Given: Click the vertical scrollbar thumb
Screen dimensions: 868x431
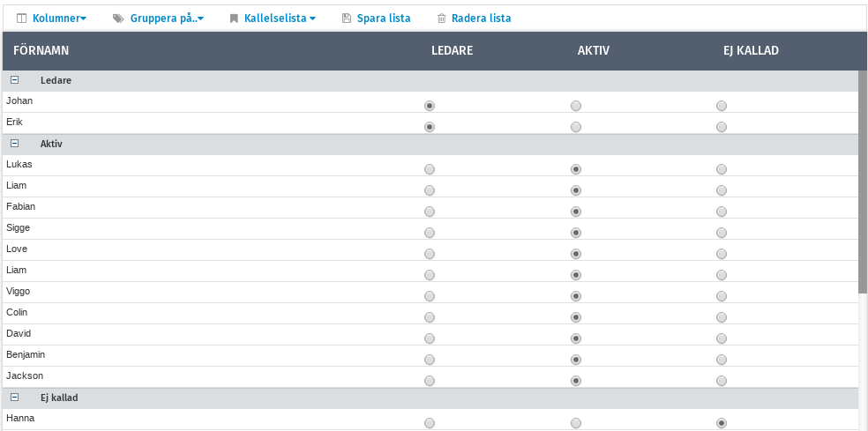Looking at the screenshot, I should click(x=863, y=176).
